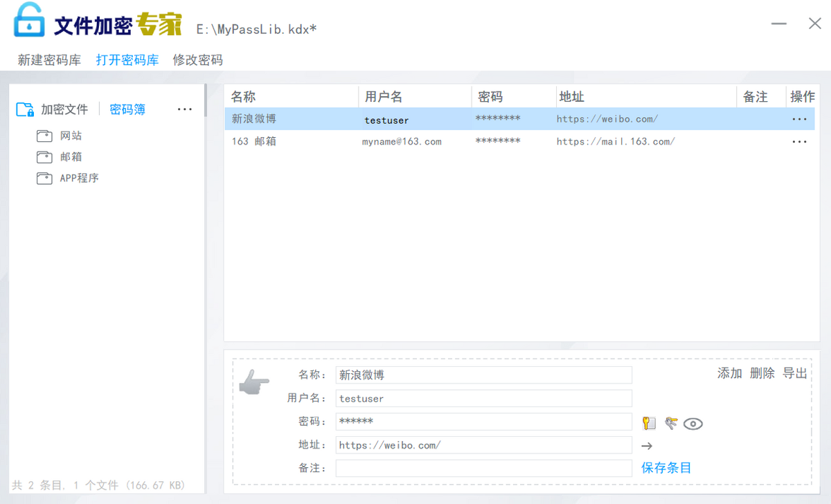Open the three-dots menu for 新浪微博 row

(799, 119)
